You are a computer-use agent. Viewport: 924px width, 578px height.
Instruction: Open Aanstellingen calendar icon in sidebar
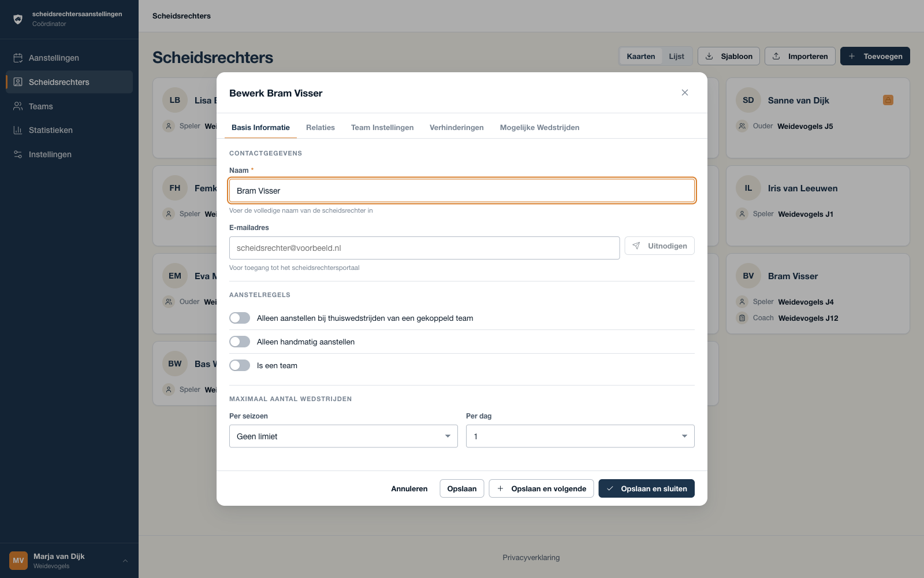pyautogui.click(x=18, y=58)
